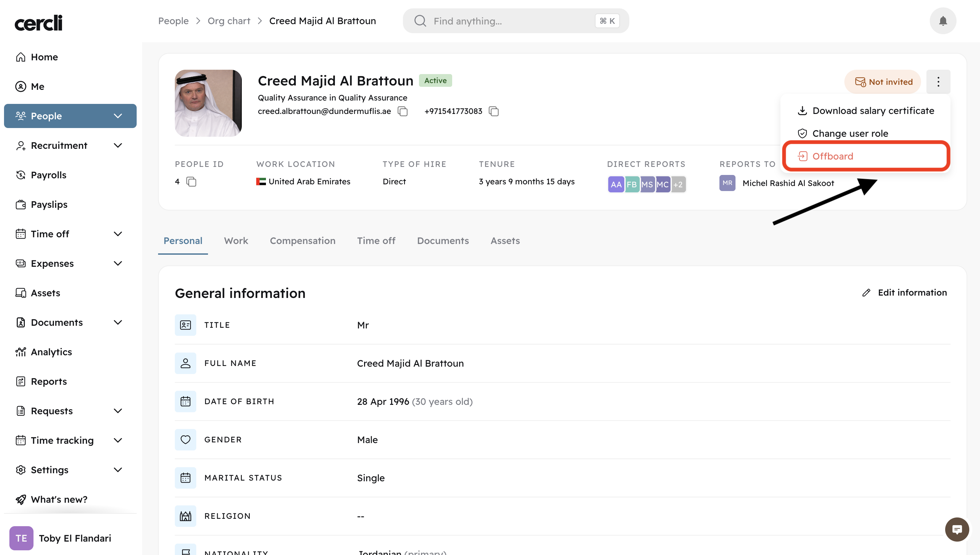Click the Date of Birth calendar icon

(x=186, y=402)
